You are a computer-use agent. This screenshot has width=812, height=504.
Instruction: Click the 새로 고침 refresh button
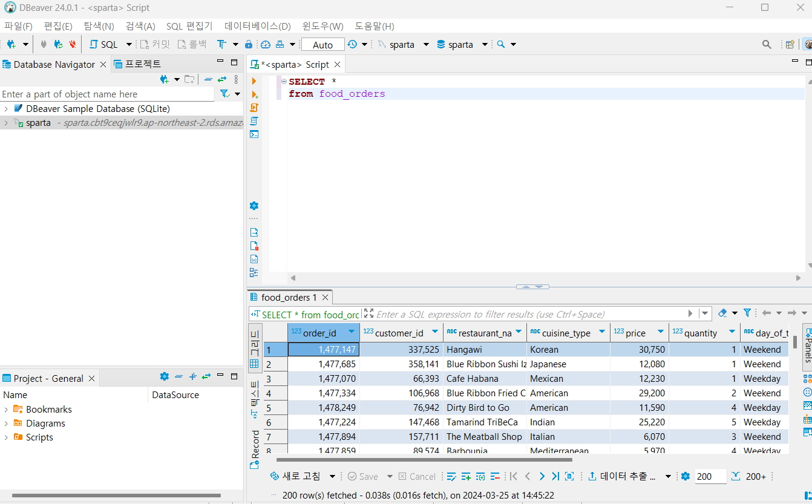pos(296,477)
